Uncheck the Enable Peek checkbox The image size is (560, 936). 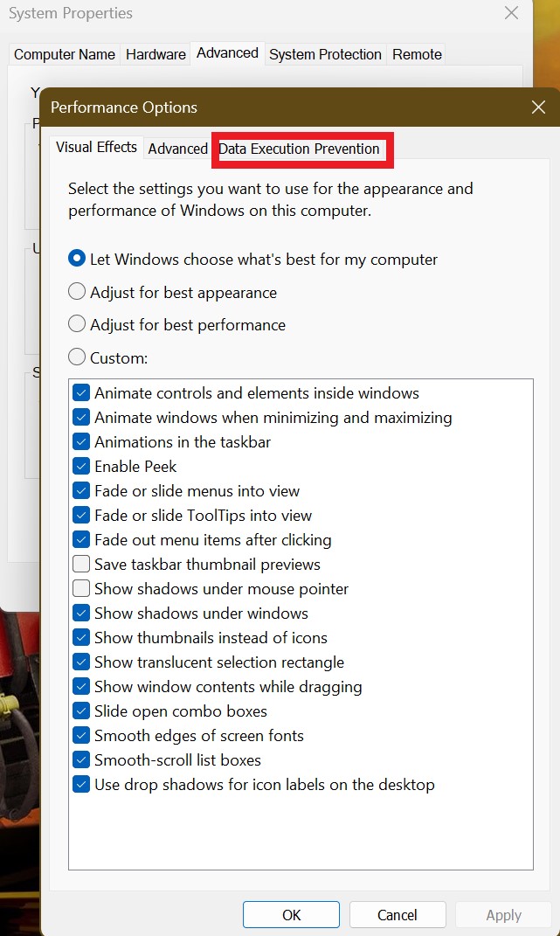(x=81, y=466)
